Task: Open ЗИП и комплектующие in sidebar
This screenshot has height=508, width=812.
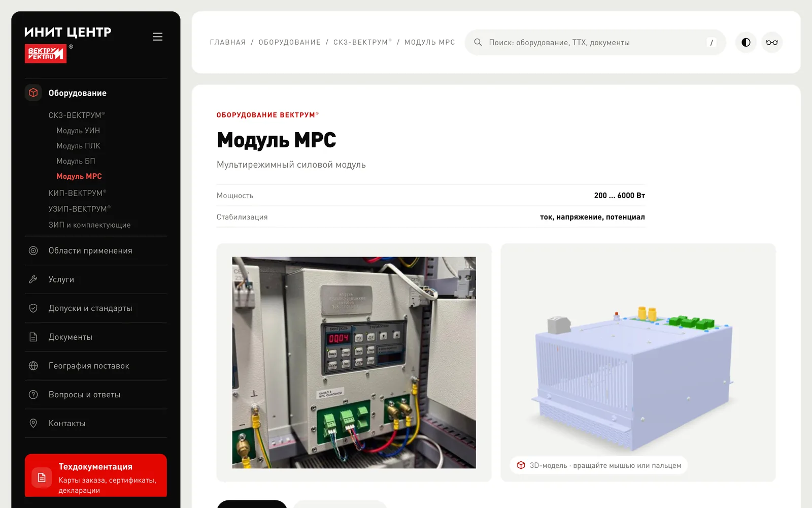Action: click(89, 225)
